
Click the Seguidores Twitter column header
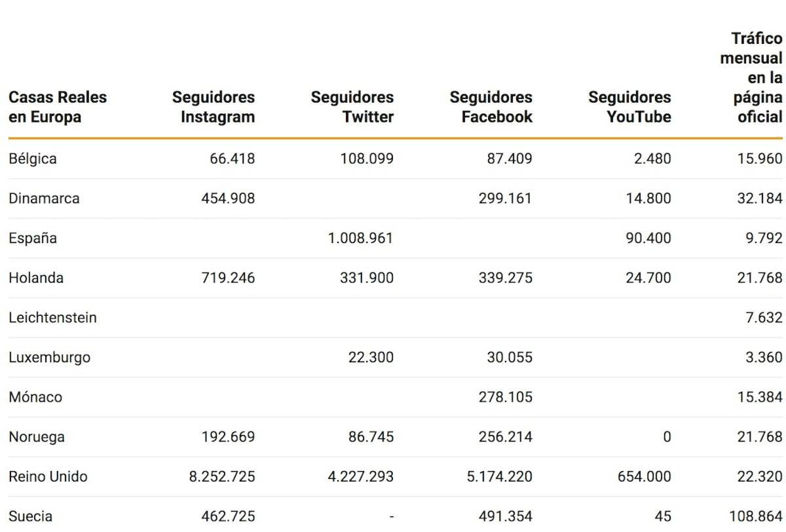352,107
